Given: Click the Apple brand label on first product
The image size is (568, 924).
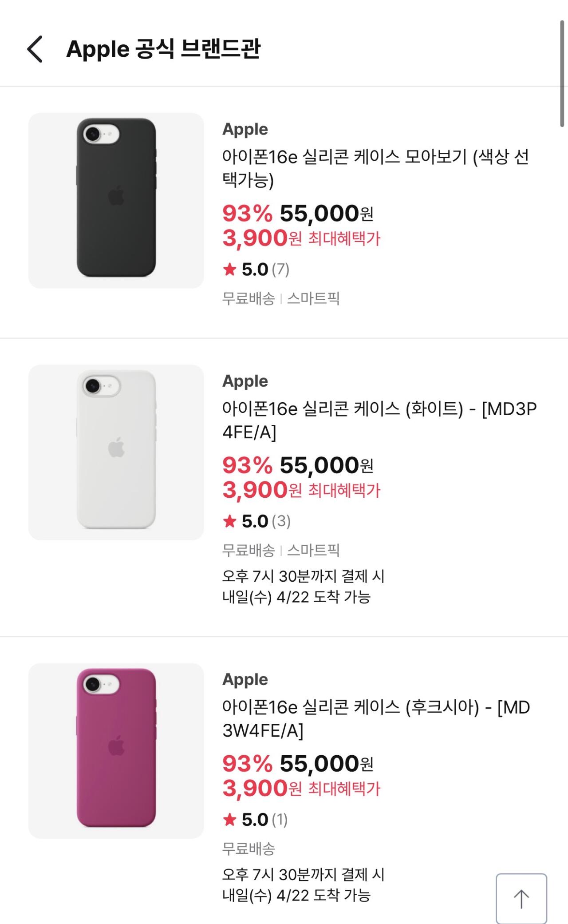Looking at the screenshot, I should coord(245,129).
